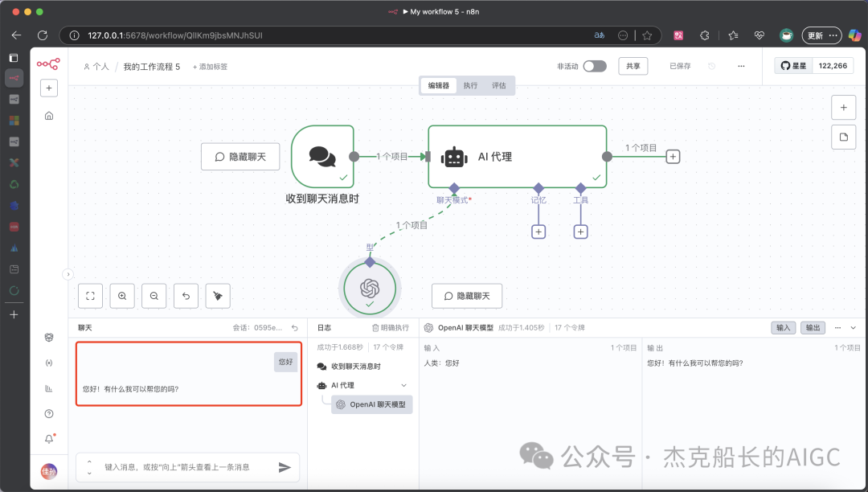Viewport: 868px width, 492px height.
Task: Click the variables icon in left sidebar
Action: [49, 363]
